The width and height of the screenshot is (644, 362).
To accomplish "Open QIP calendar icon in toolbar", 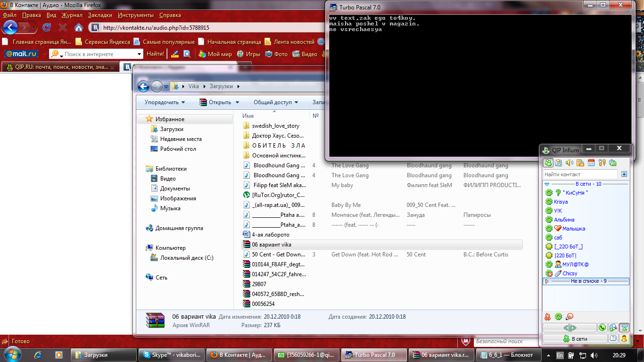I will [x=591, y=163].
